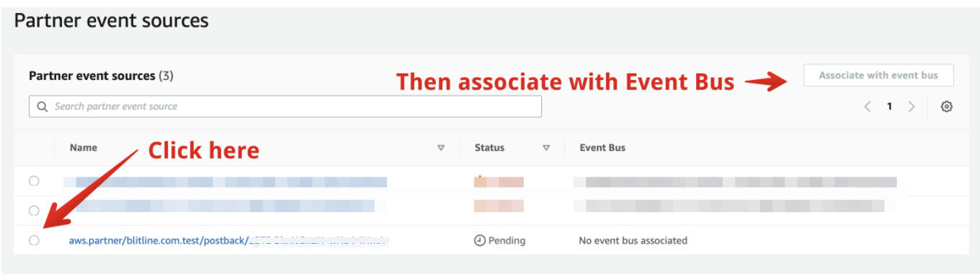Click the Name column header
Viewport: 980px width, 277px height.
coord(84,148)
